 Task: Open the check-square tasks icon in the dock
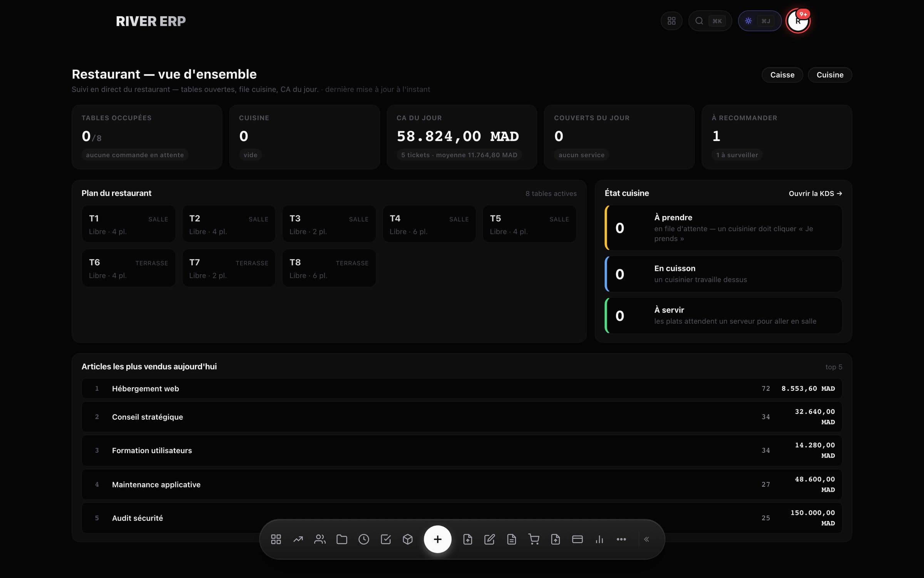386,539
